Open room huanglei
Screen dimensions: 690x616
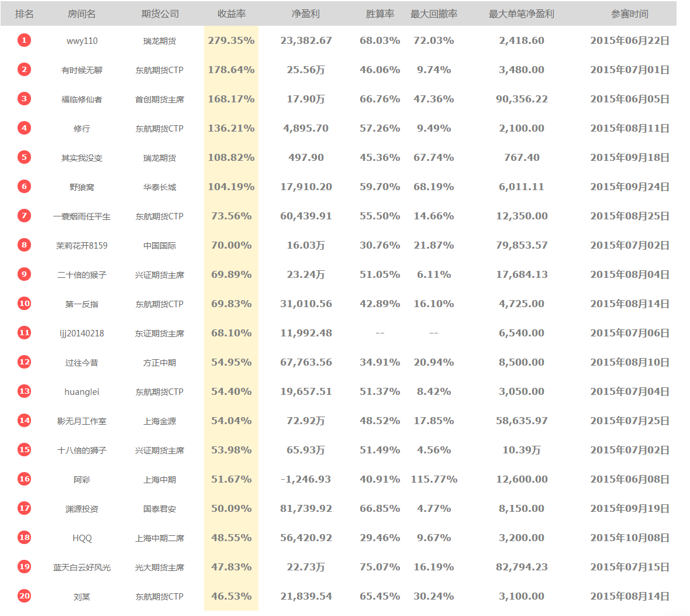pyautogui.click(x=82, y=392)
